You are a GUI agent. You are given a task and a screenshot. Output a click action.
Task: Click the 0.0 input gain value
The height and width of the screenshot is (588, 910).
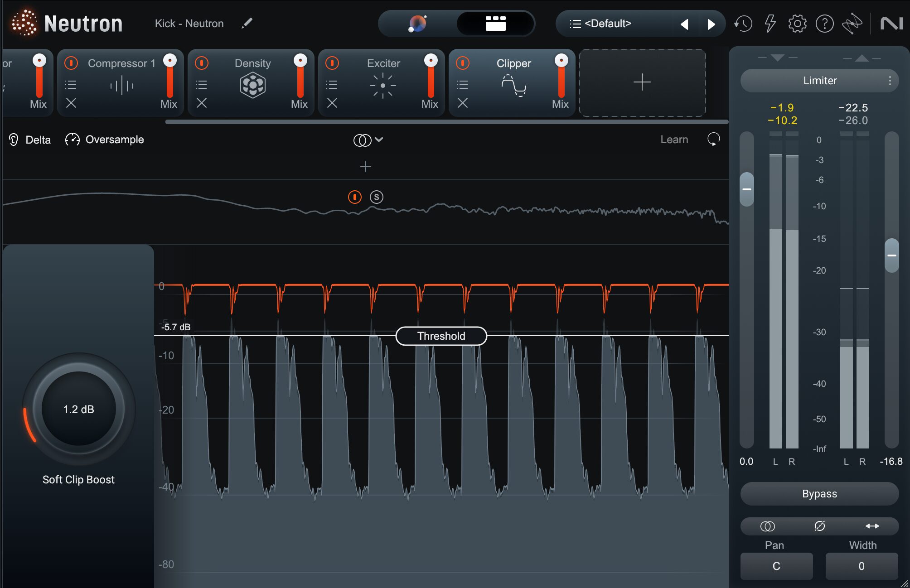coord(746,462)
